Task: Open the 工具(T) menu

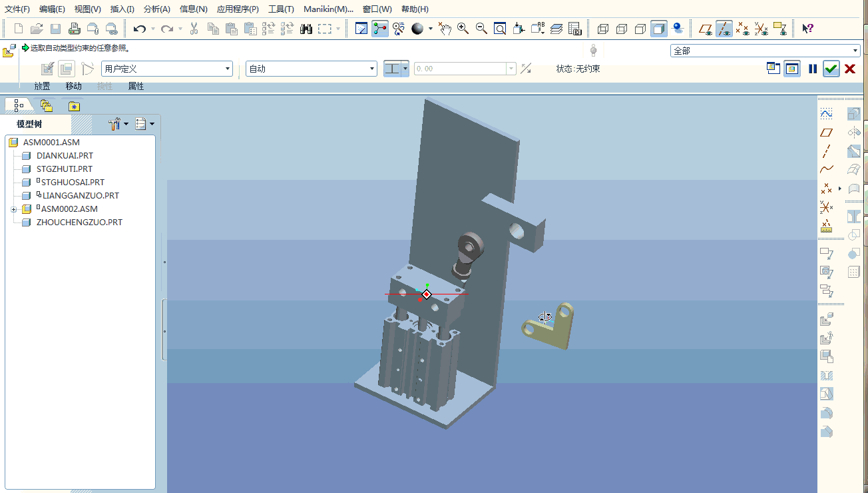Action: pyautogui.click(x=281, y=9)
